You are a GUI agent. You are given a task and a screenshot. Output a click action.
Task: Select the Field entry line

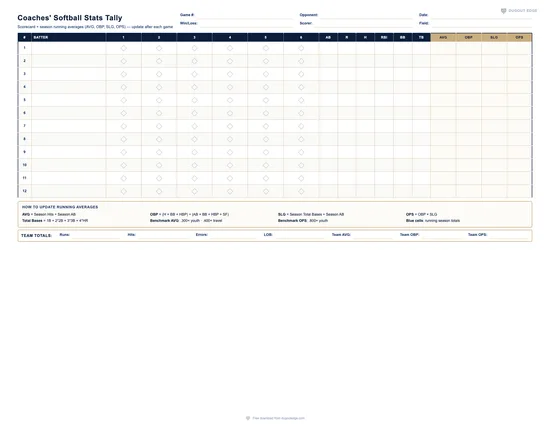(482, 24)
